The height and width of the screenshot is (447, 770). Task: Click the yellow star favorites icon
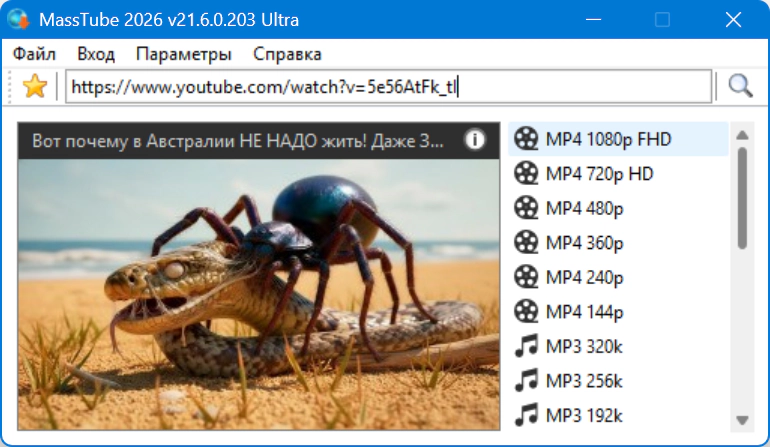click(35, 86)
